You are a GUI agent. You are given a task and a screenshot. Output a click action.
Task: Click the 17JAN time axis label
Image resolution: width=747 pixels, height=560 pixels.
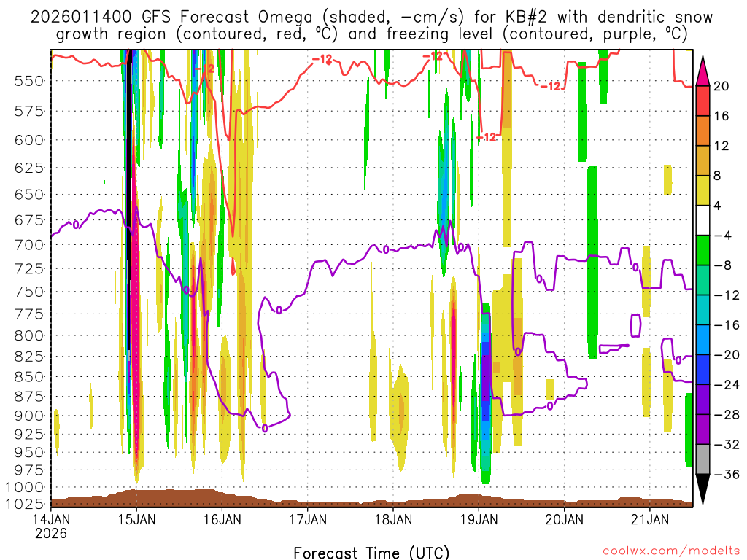[x=308, y=519]
